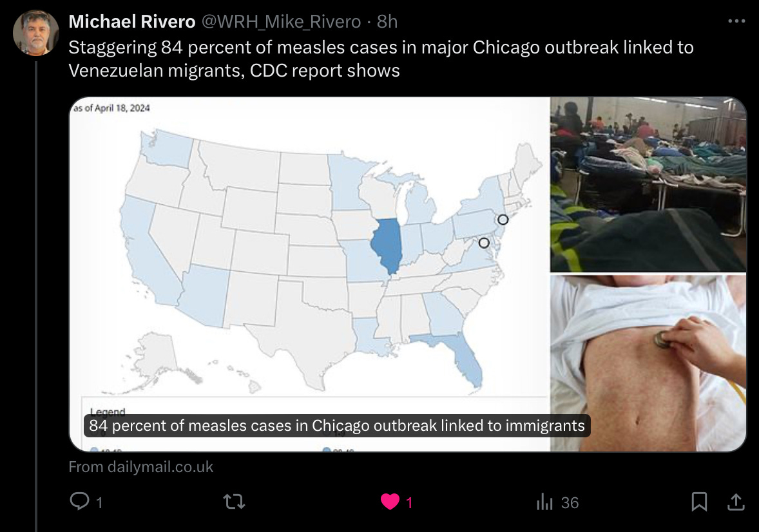Click the lower circle marker near Washington DC

[484, 243]
